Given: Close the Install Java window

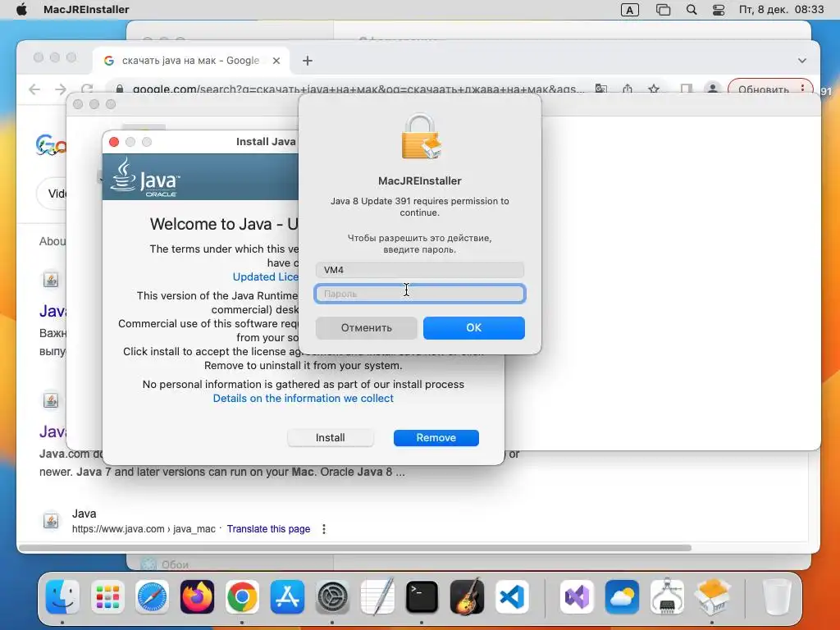Looking at the screenshot, I should tap(113, 142).
